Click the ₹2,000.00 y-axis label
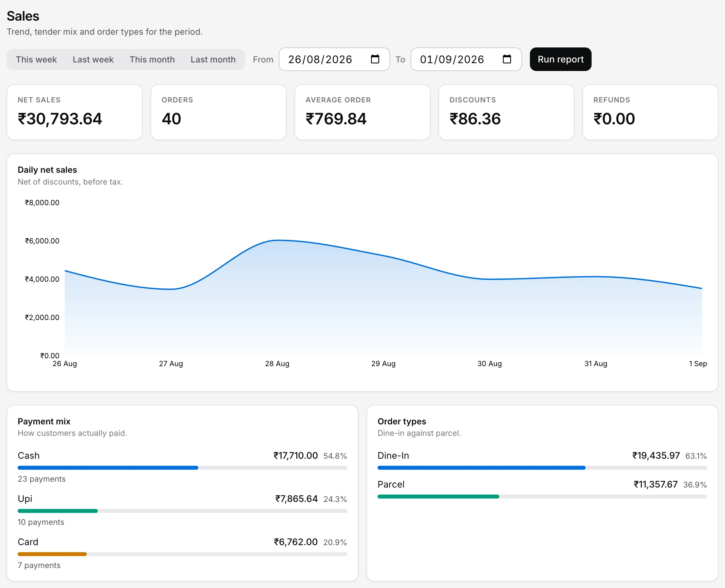The width and height of the screenshot is (725, 588). tap(42, 317)
